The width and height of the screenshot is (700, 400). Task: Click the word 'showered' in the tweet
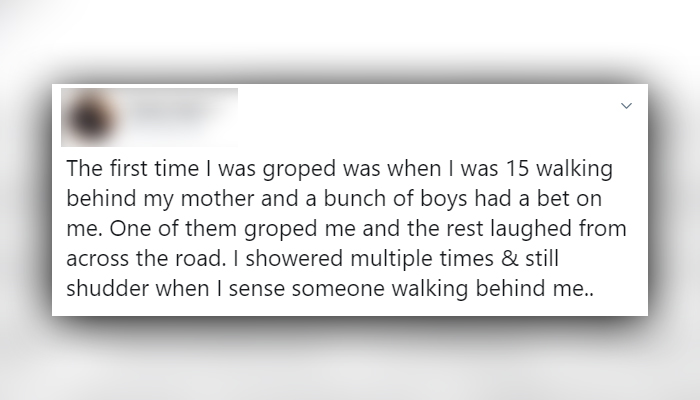pyautogui.click(x=294, y=258)
